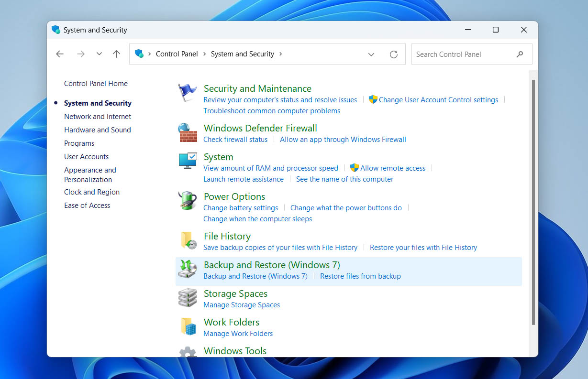Expand the address bar history dropdown
588x379 pixels.
[x=371, y=54]
